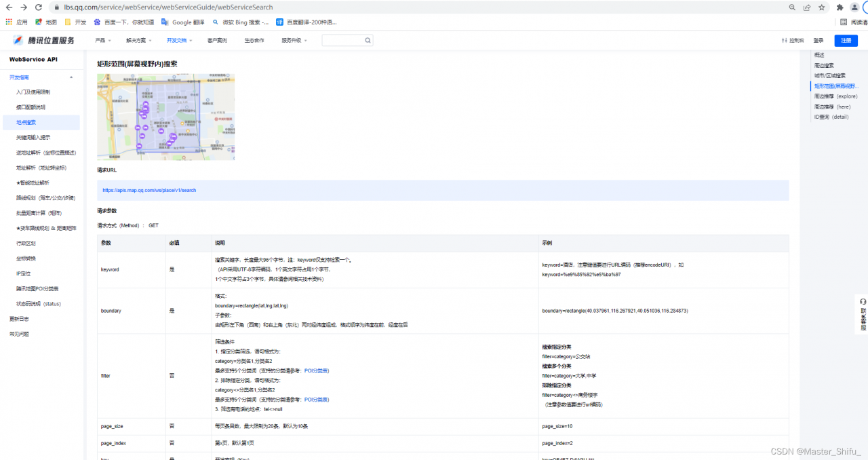Screen dimensions: 868x460
Task: Open the browser profile avatar icon
Action: tap(854, 7)
